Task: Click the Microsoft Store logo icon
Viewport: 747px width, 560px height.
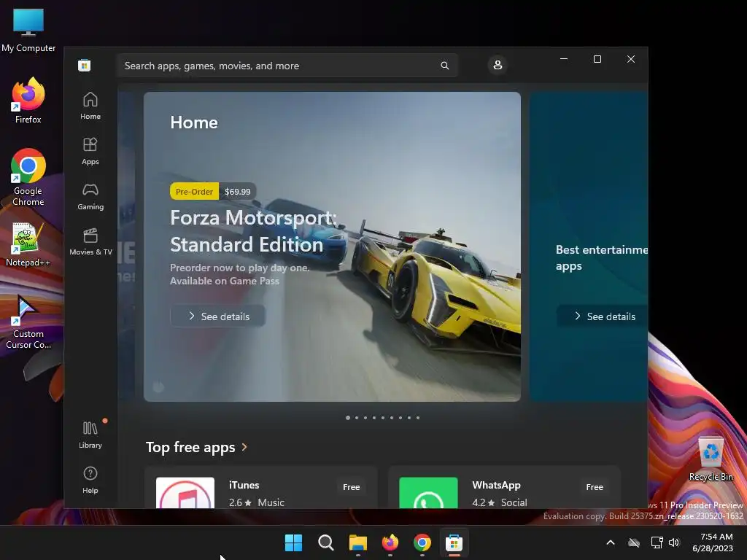Action: (85, 65)
